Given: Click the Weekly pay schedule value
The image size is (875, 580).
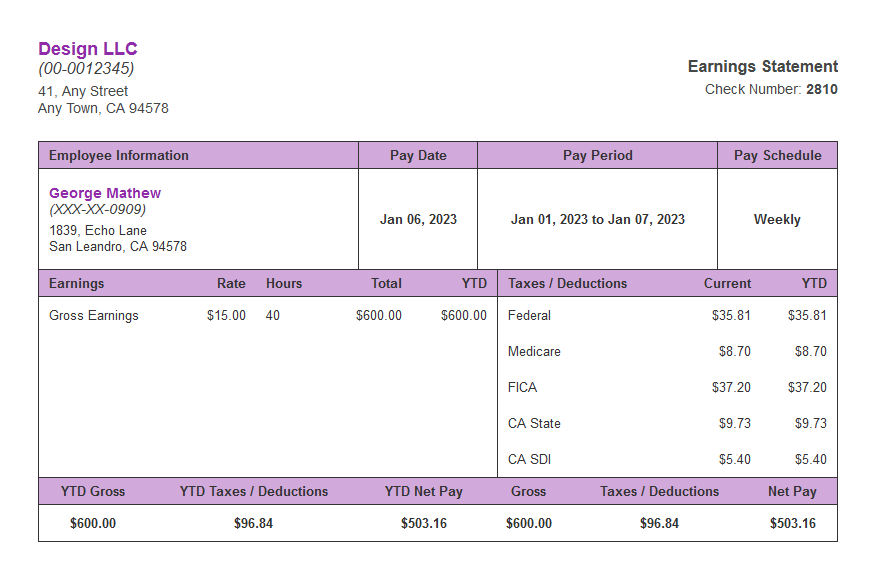Looking at the screenshot, I should [x=776, y=218].
